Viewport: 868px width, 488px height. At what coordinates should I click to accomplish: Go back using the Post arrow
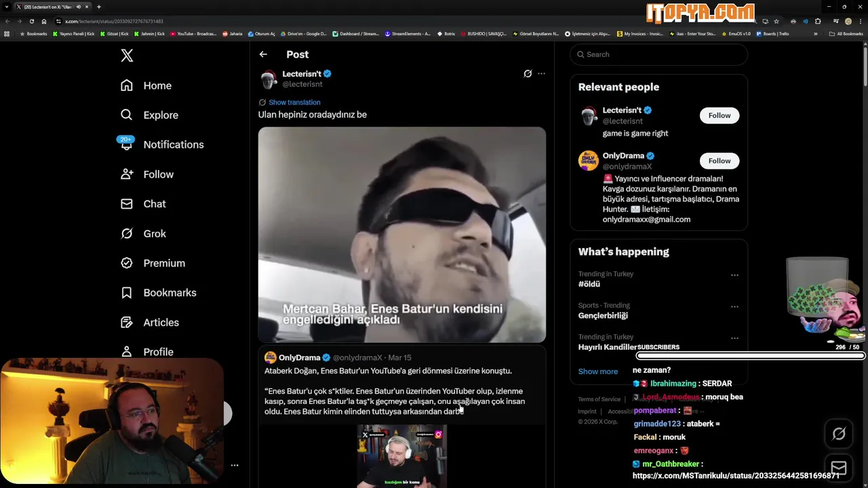[263, 54]
